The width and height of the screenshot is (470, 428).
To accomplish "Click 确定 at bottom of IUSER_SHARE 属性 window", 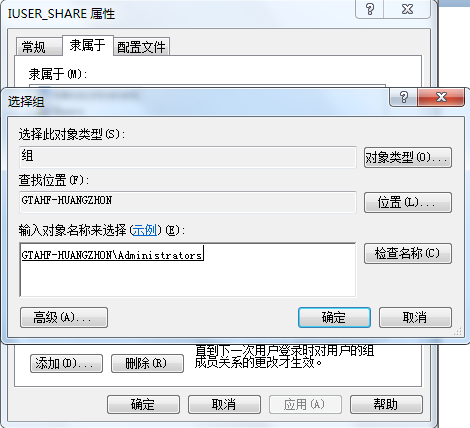I will (143, 404).
